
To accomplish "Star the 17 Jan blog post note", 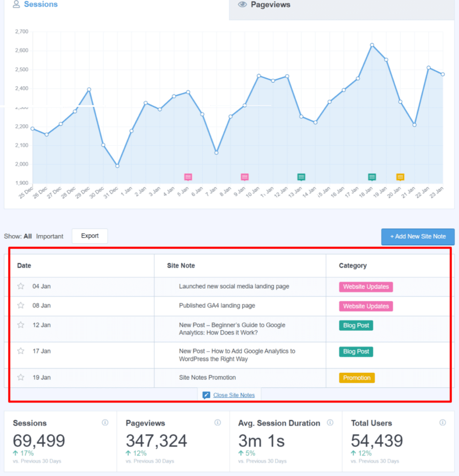I will [x=20, y=351].
